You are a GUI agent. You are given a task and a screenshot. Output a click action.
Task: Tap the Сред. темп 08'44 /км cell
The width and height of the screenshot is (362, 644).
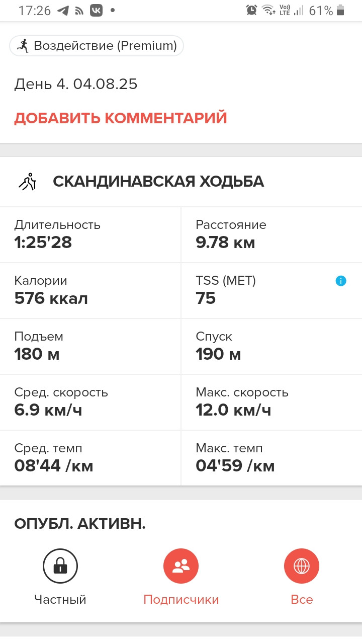click(x=90, y=458)
